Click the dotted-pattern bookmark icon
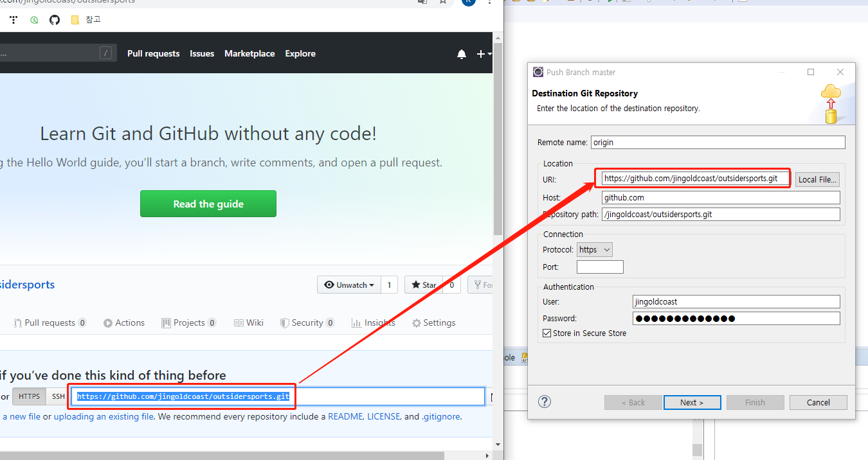This screenshot has width=868, height=460. [14, 20]
